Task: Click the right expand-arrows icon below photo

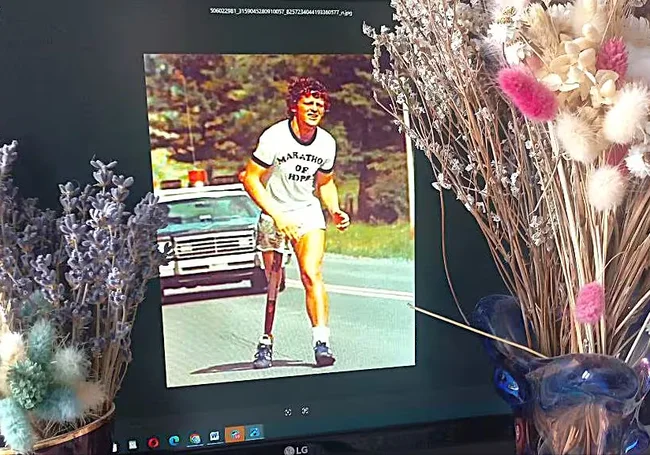Action: tap(305, 410)
